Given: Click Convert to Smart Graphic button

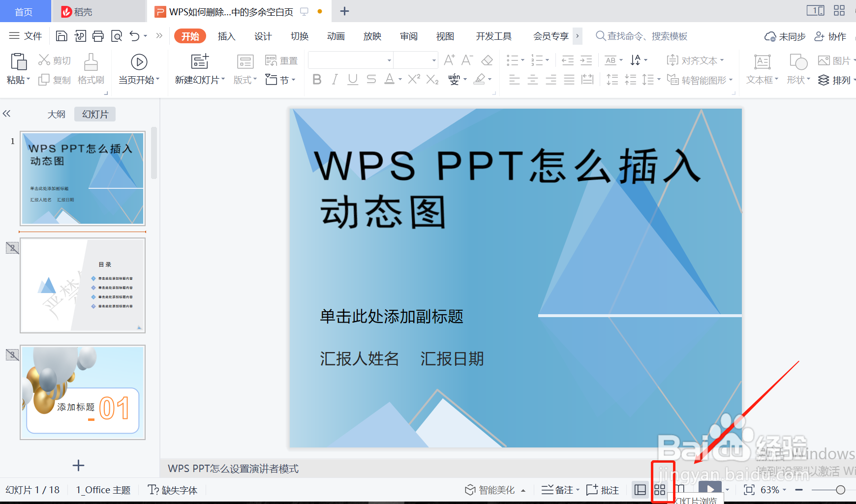Looking at the screenshot, I should click(700, 80).
